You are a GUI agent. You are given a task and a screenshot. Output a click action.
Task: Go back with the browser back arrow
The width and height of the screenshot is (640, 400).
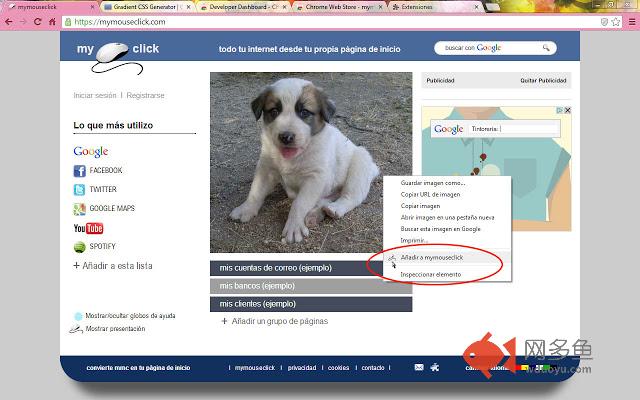click(9, 22)
